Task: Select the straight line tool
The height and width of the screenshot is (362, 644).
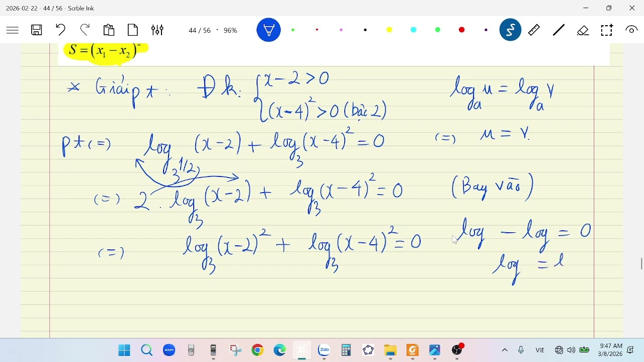Action: coord(558,30)
